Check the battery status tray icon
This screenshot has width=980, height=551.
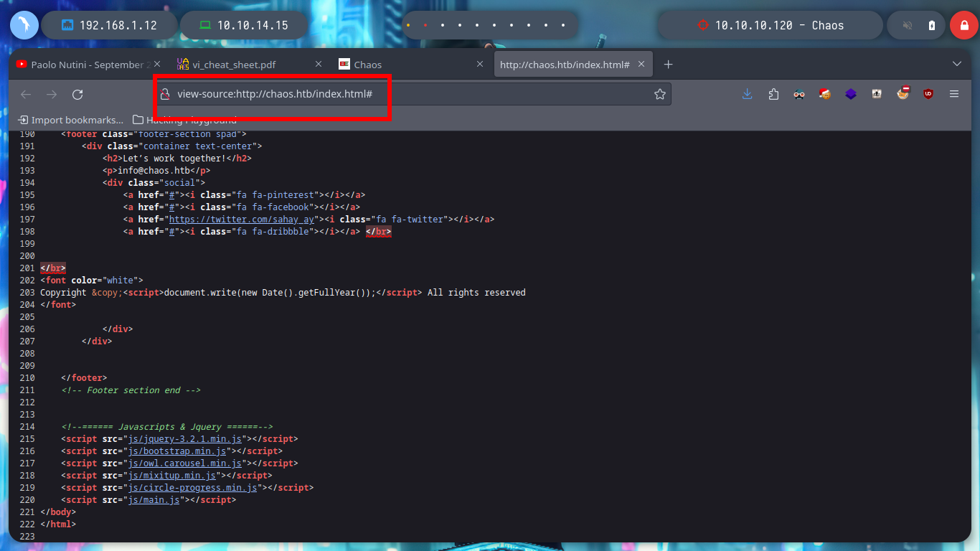(931, 25)
